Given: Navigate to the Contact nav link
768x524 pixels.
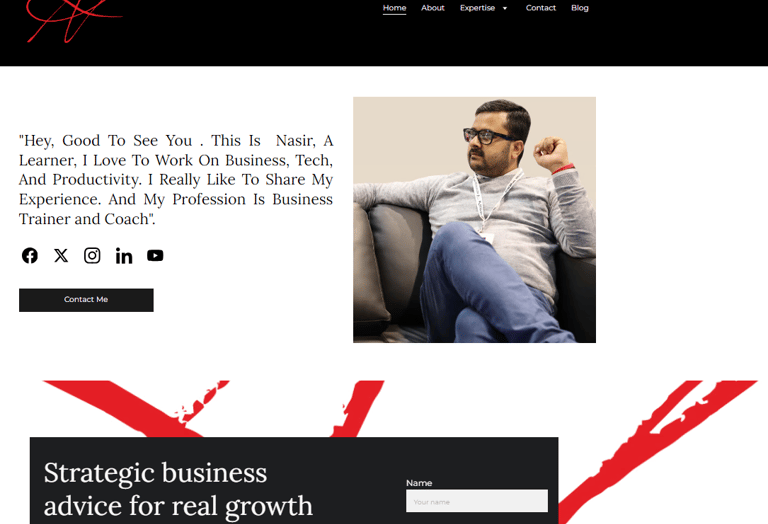Looking at the screenshot, I should pos(541,8).
